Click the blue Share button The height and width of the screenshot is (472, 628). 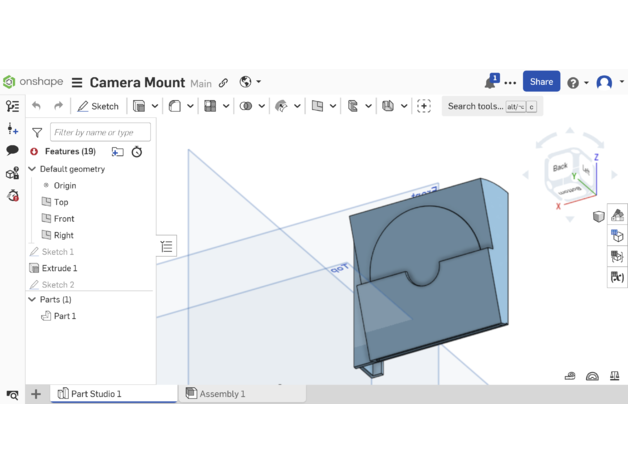[541, 82]
